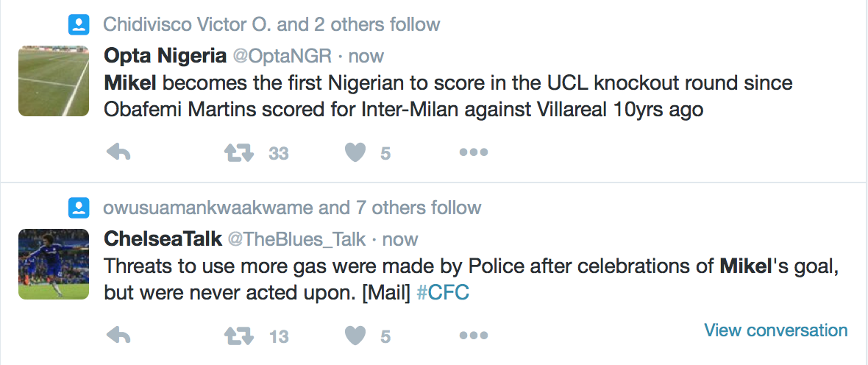This screenshot has height=365, width=868.
Task: Open more options on ChelseaTalk tweet
Action: pyautogui.click(x=473, y=336)
